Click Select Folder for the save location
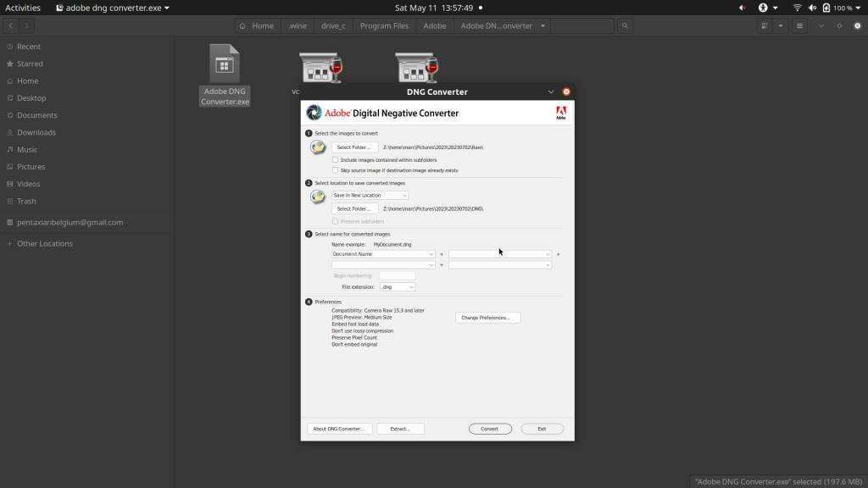This screenshot has height=488, width=868. (x=354, y=208)
